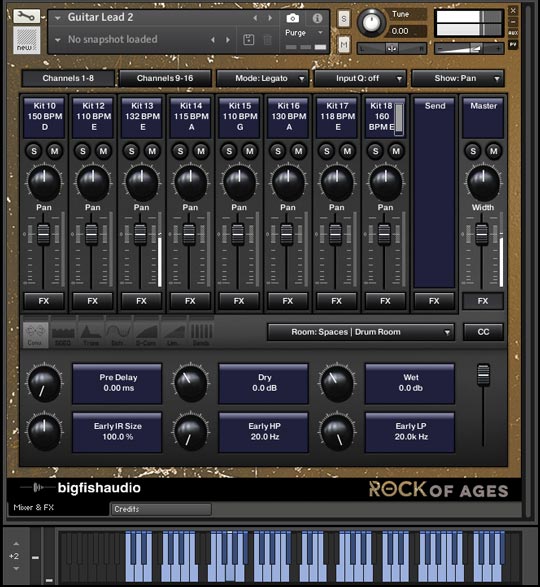Switch to Channels 1-8 tab
540x587 pixels.
(68, 78)
